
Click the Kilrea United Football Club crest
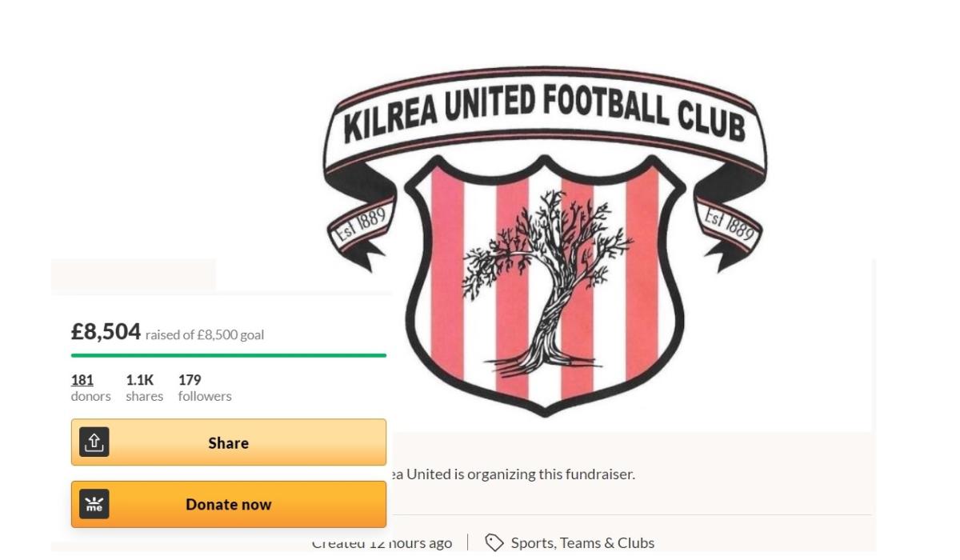(545, 240)
